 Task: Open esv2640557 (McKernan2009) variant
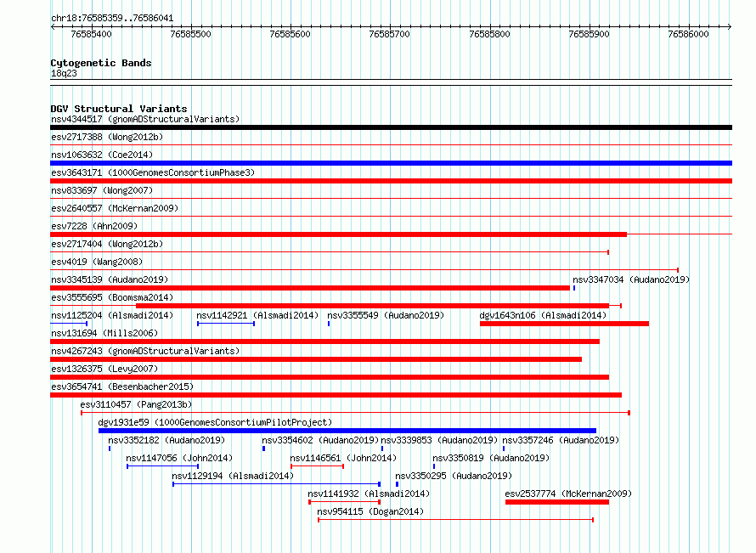point(115,208)
